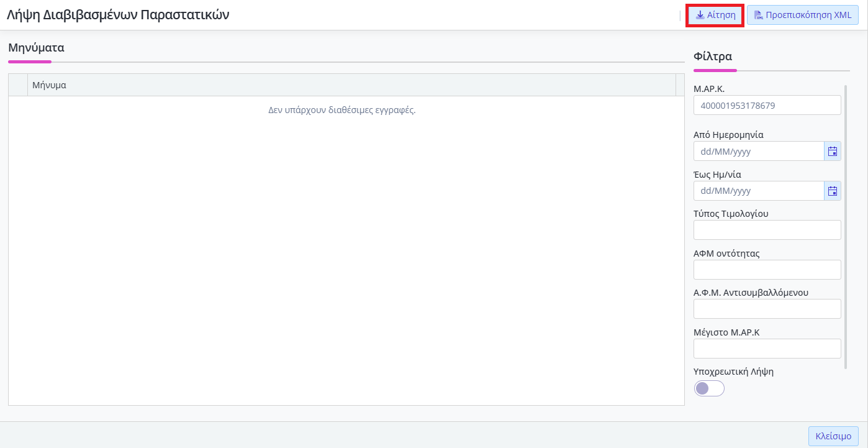
Task: Click the filters panel vertical scrollbar
Action: coord(846,227)
